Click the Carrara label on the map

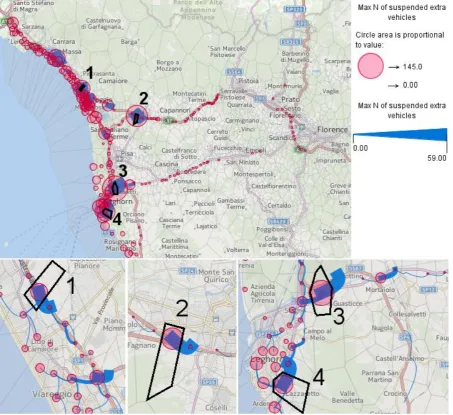click(63, 42)
